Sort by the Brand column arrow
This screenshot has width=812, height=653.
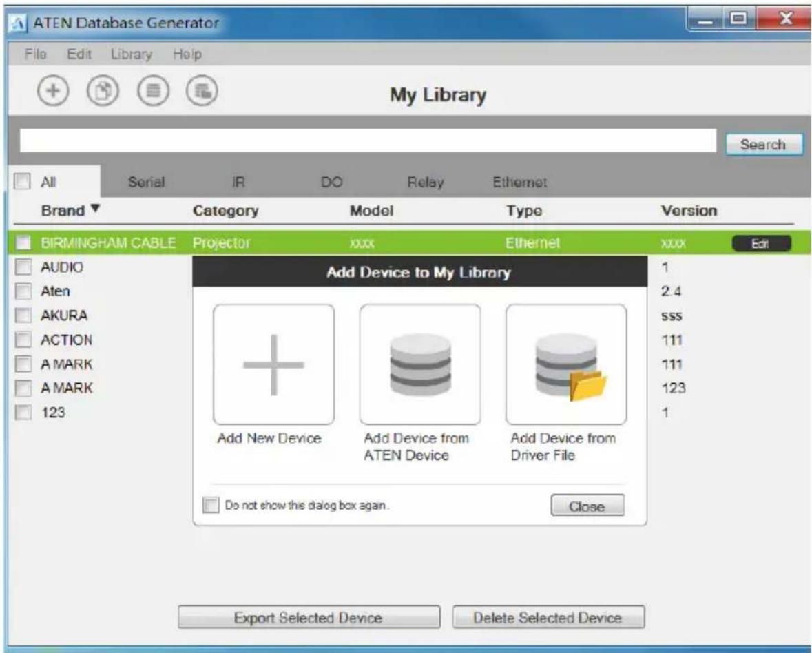point(95,208)
